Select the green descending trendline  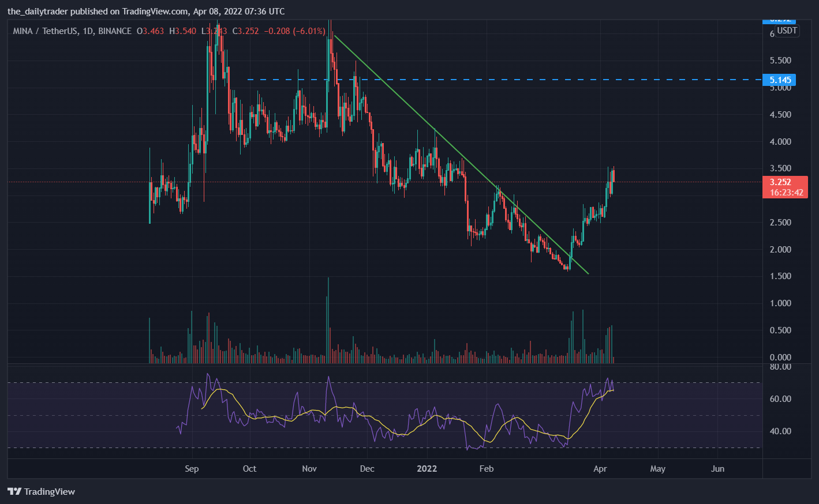pyautogui.click(x=462, y=156)
